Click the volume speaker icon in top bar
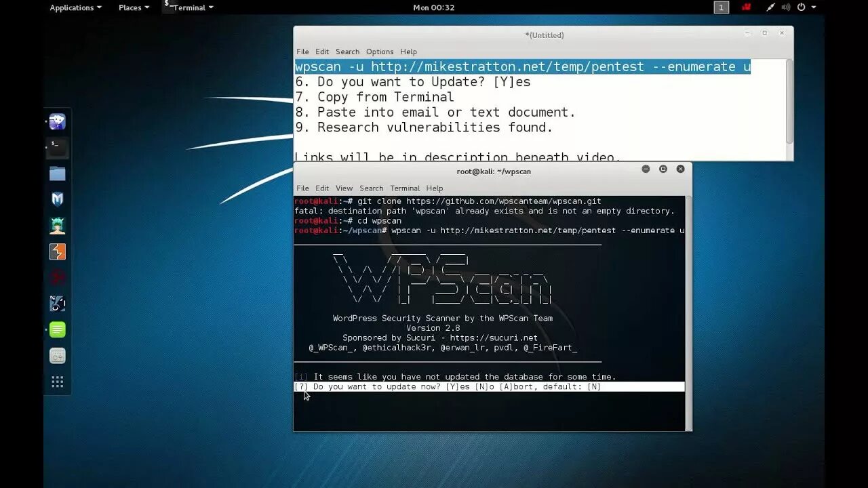This screenshot has height=488, width=868. coord(786,7)
